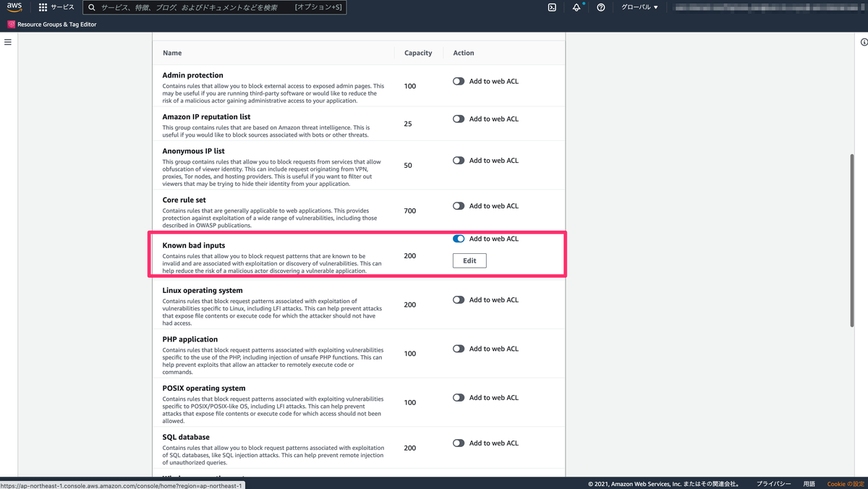Image resolution: width=868 pixels, height=489 pixels.
Task: Open the Cookie の設定 footer link
Action: click(843, 483)
